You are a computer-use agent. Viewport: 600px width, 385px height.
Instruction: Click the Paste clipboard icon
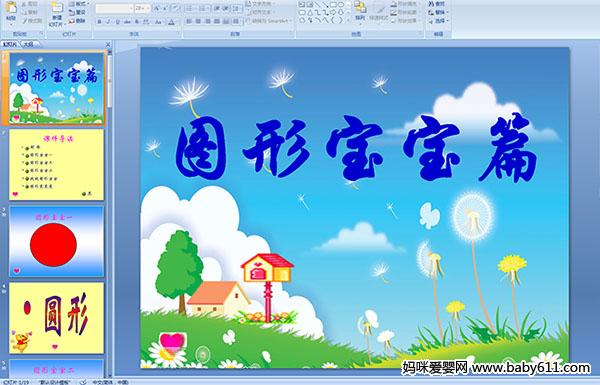11,8
